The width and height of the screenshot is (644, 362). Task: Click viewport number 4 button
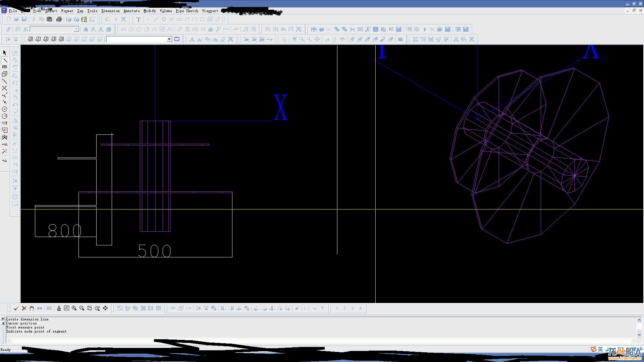pyautogui.click(x=360, y=308)
